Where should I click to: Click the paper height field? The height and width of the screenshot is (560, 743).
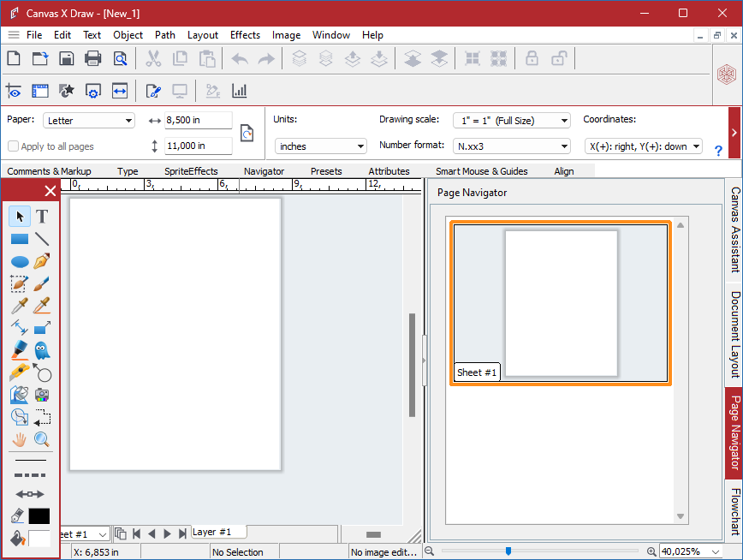click(198, 146)
